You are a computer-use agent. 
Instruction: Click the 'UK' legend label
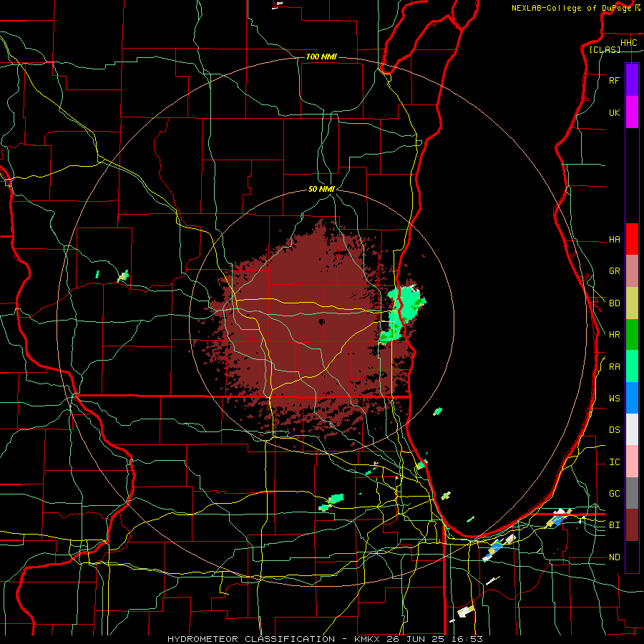click(x=614, y=113)
